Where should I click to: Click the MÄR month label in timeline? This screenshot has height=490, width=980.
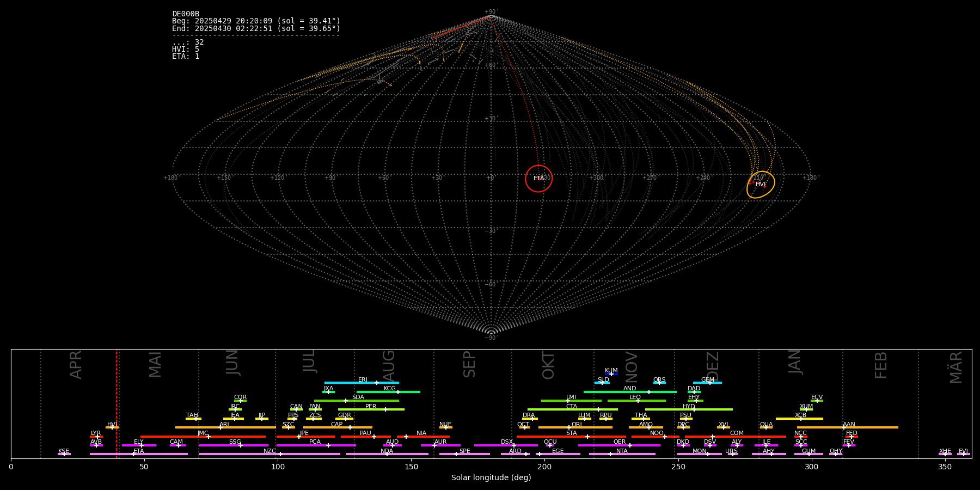956,367
